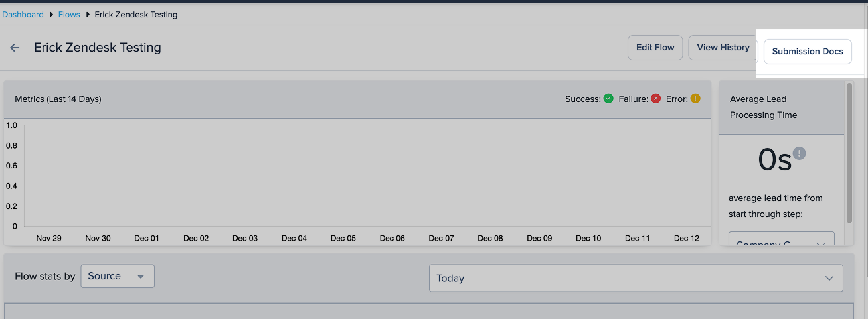868x319 pixels.
Task: Open the Flows breadcrumb link
Action: [x=69, y=14]
